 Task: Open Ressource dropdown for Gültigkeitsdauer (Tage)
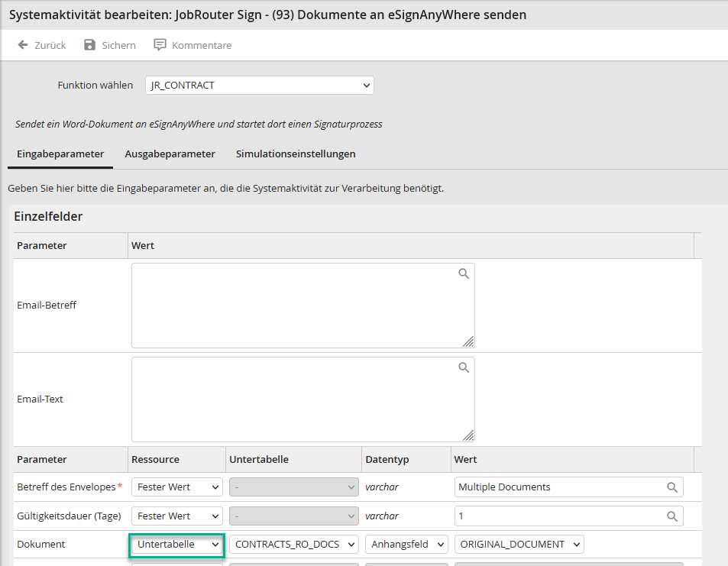point(176,516)
